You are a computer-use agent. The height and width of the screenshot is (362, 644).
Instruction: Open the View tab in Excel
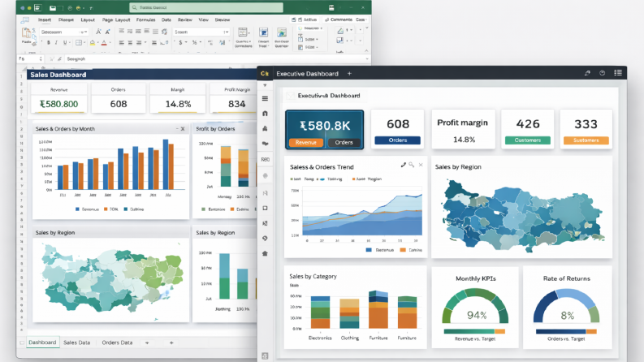tap(203, 19)
